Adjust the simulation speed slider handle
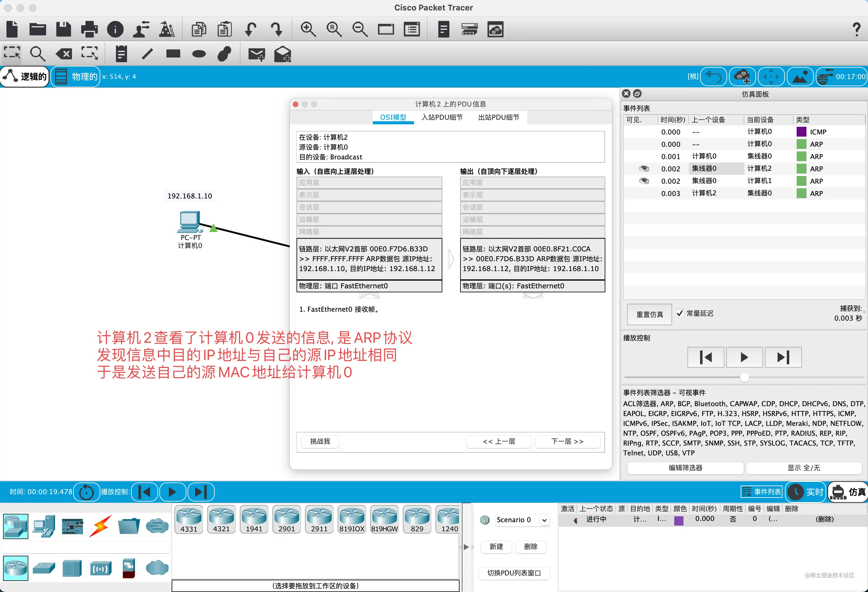Screen dimensions: 868x592 [744, 377]
